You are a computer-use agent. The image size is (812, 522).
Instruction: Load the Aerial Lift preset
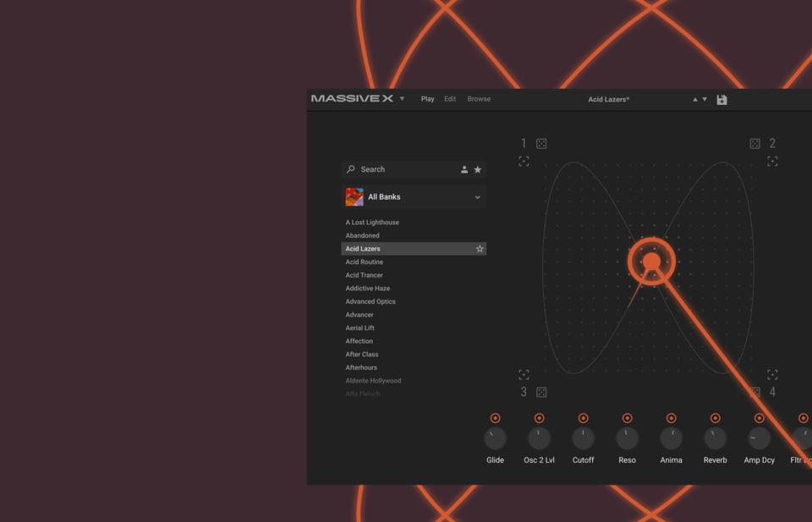(359, 328)
